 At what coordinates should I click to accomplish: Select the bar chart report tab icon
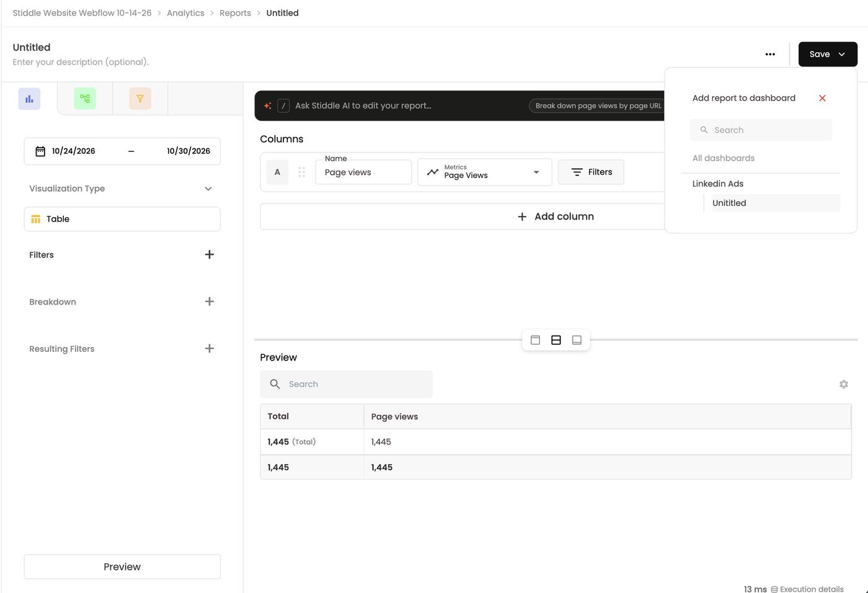(29, 99)
